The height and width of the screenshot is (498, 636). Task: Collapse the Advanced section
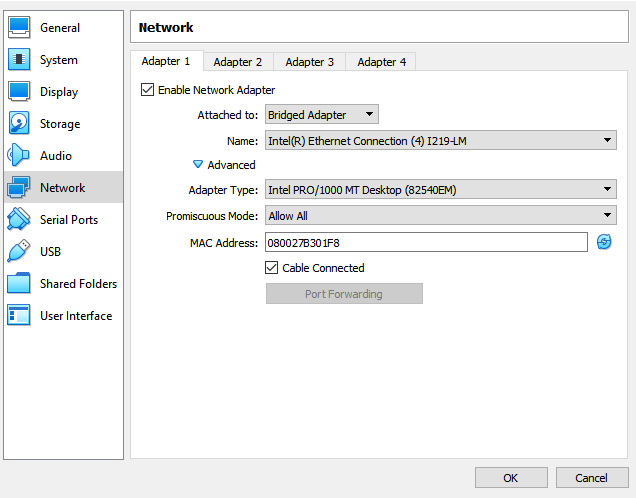tap(198, 165)
